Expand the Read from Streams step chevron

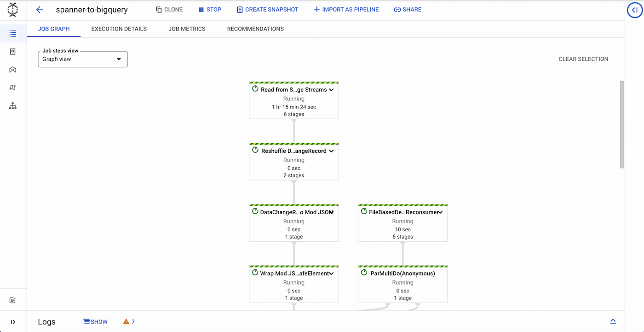(331, 90)
